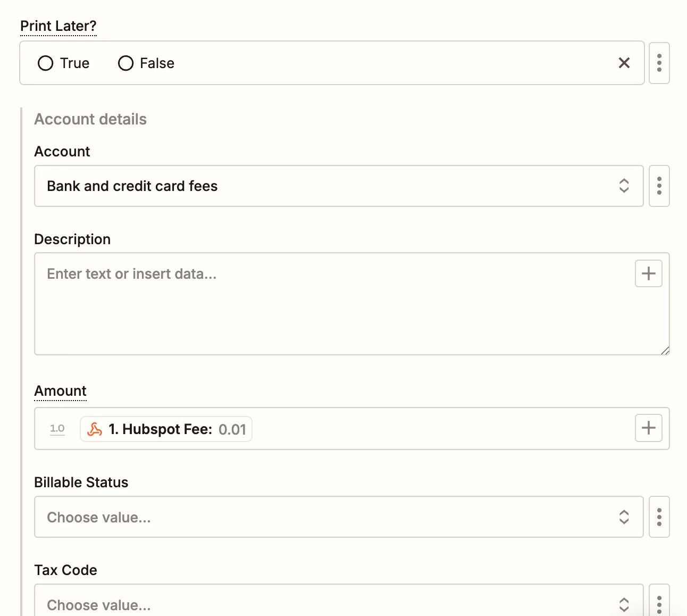Click empty area of Amount input

coord(441,429)
